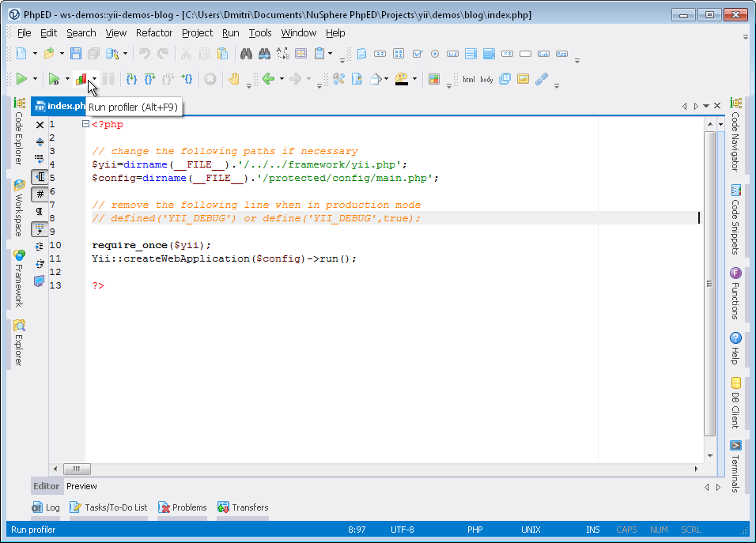Open the clipboard paste dropdown arrow
The width and height of the screenshot is (756, 543).
point(331,54)
